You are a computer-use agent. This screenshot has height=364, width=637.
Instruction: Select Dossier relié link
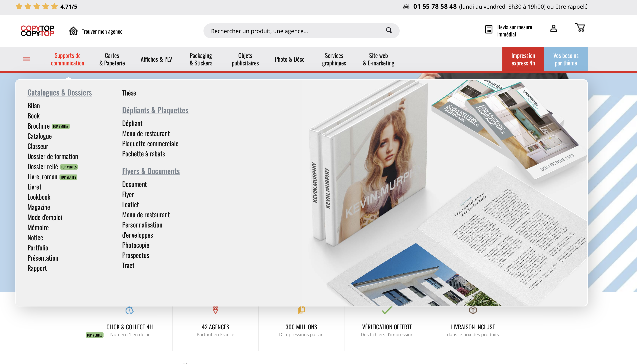click(x=43, y=167)
